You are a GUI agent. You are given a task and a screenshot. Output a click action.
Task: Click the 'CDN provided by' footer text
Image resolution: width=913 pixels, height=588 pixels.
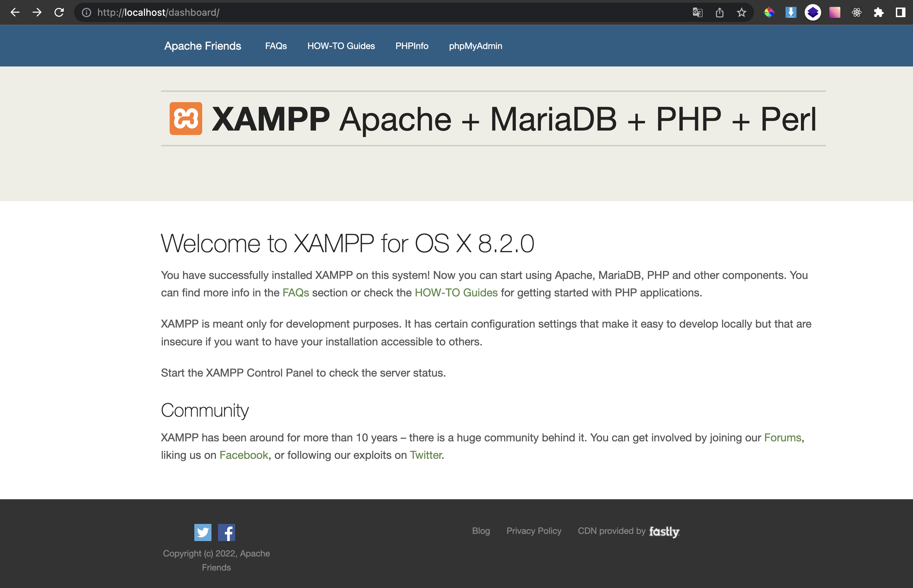pos(611,531)
